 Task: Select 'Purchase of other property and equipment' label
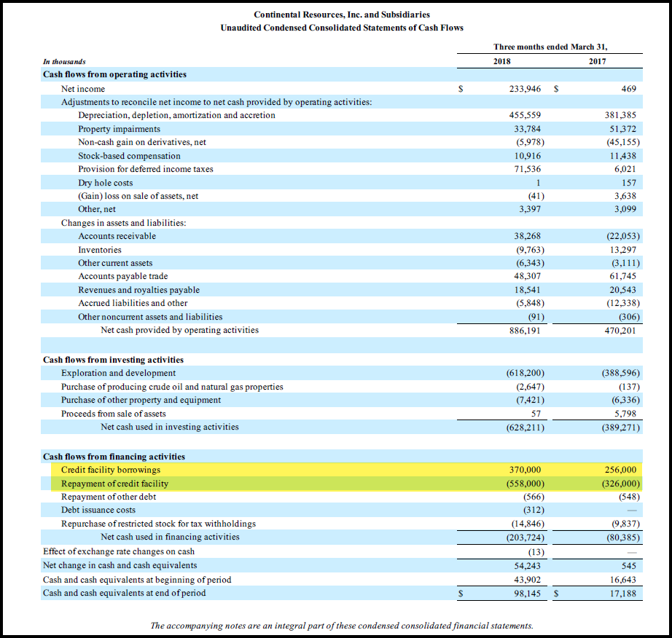pyautogui.click(x=141, y=400)
